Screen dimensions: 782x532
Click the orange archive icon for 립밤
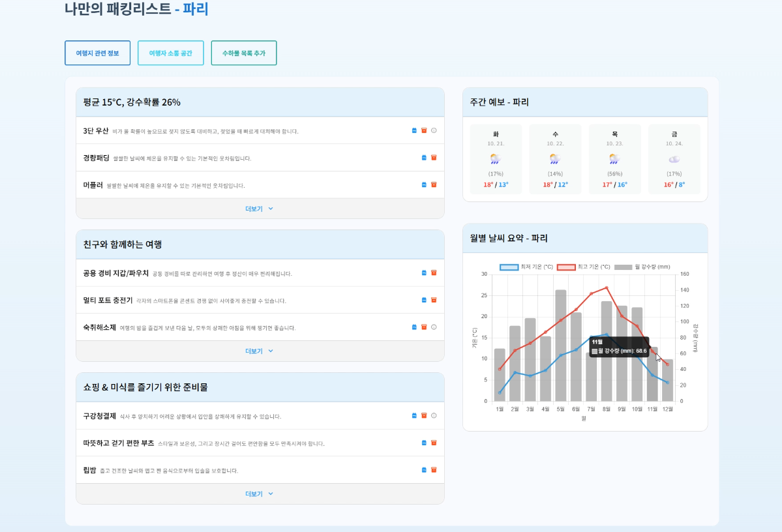pyautogui.click(x=434, y=469)
